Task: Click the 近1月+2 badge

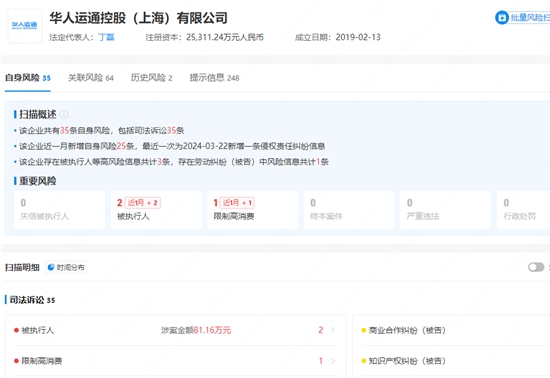Action: pyautogui.click(x=142, y=203)
